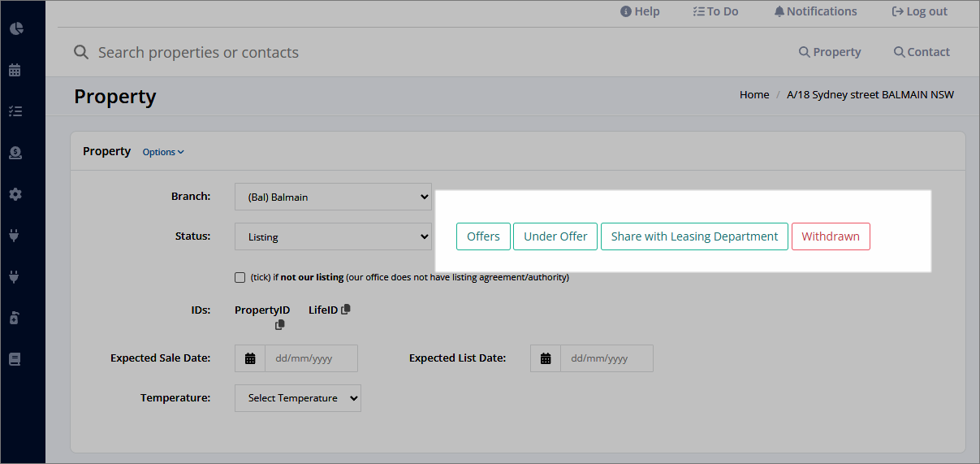Copy the LifeID using copy icon
The width and height of the screenshot is (980, 464).
pos(346,310)
